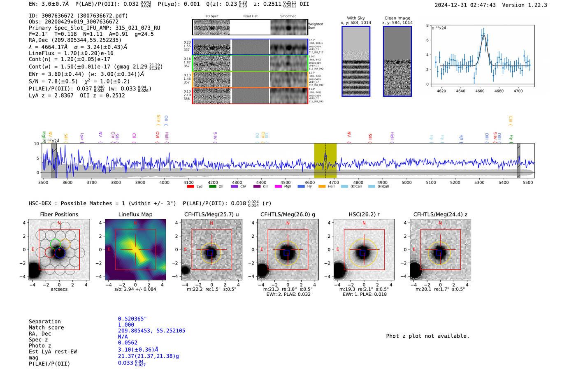
Task: Click the green OII legend swatch
Action: [212, 186]
